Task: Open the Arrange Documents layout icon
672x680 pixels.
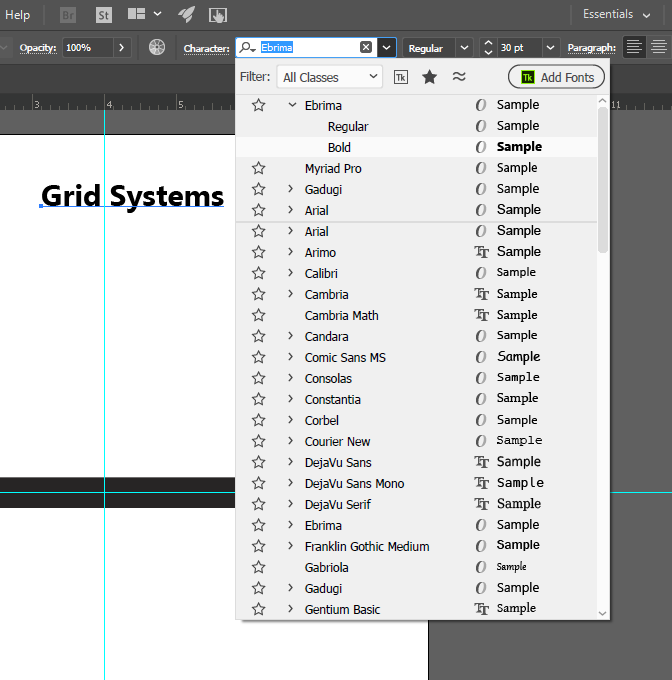Action: point(137,15)
